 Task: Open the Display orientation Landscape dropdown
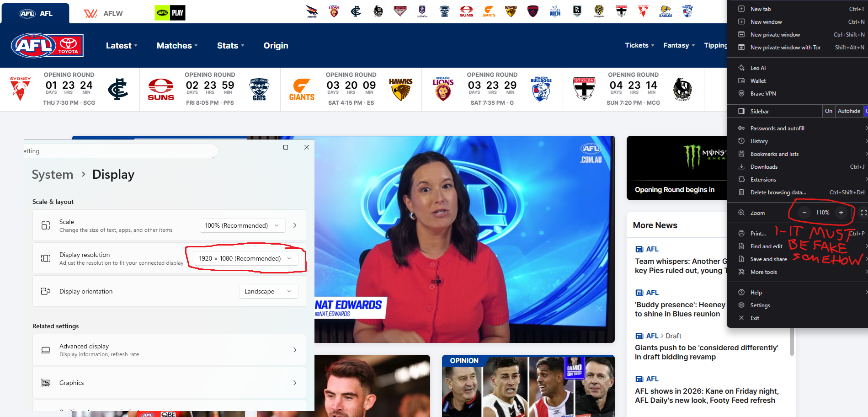click(268, 291)
